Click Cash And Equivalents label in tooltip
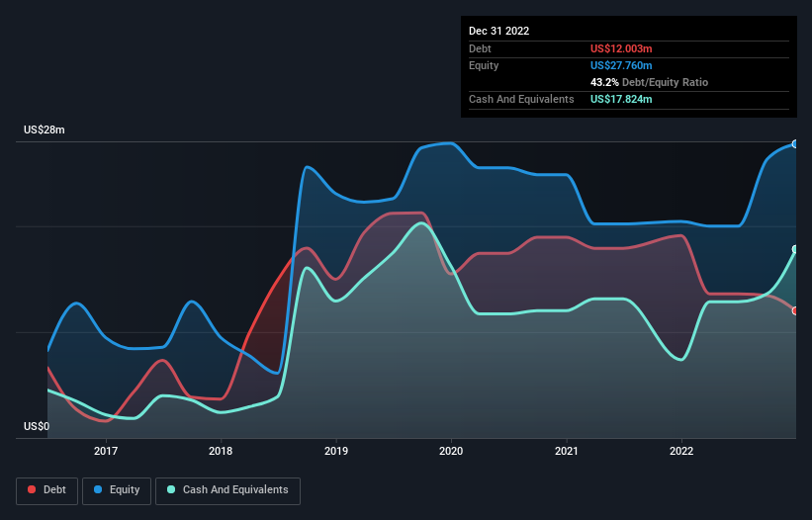The image size is (812, 520). (521, 99)
